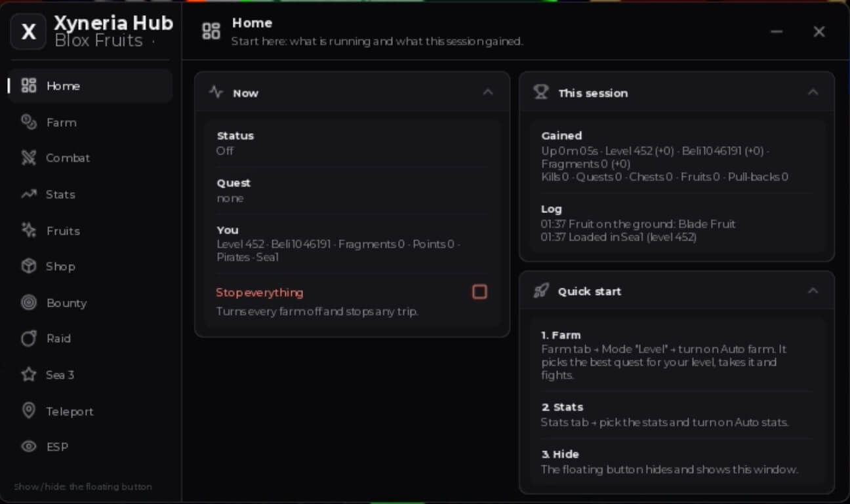Switch to the Sea 3 tab
Image resolution: width=850 pixels, height=504 pixels.
coord(91,375)
